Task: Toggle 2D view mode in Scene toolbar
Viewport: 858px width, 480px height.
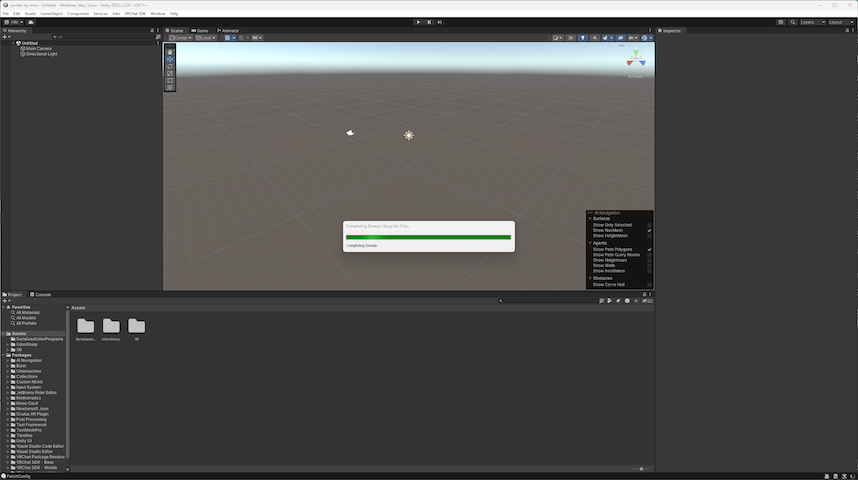Action: click(x=573, y=38)
